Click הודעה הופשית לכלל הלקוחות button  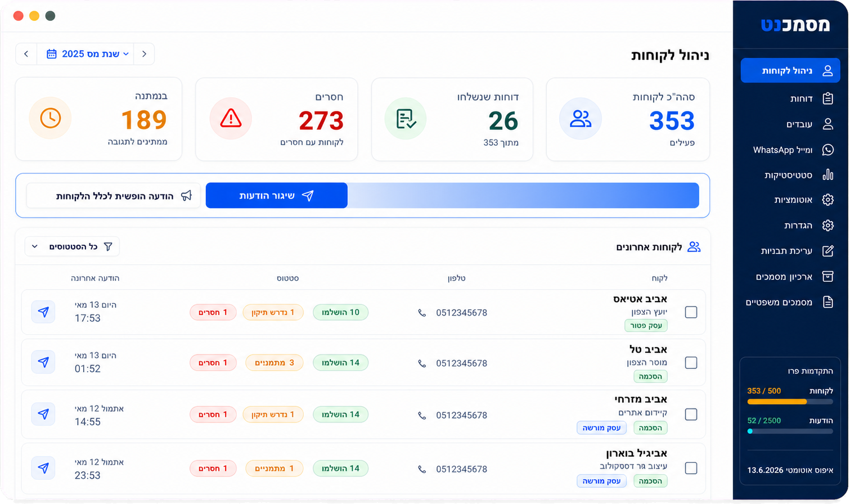[114, 196]
